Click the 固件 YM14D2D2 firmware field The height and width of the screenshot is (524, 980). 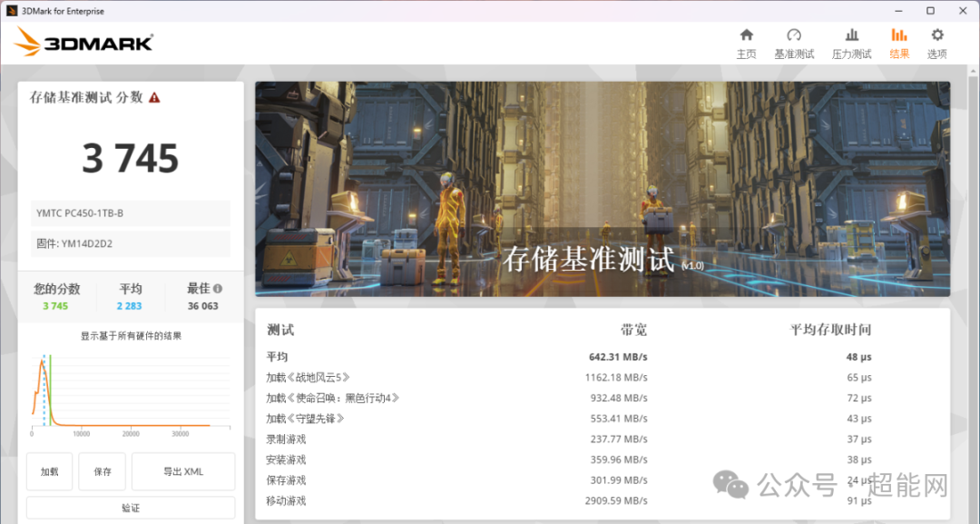[130, 243]
